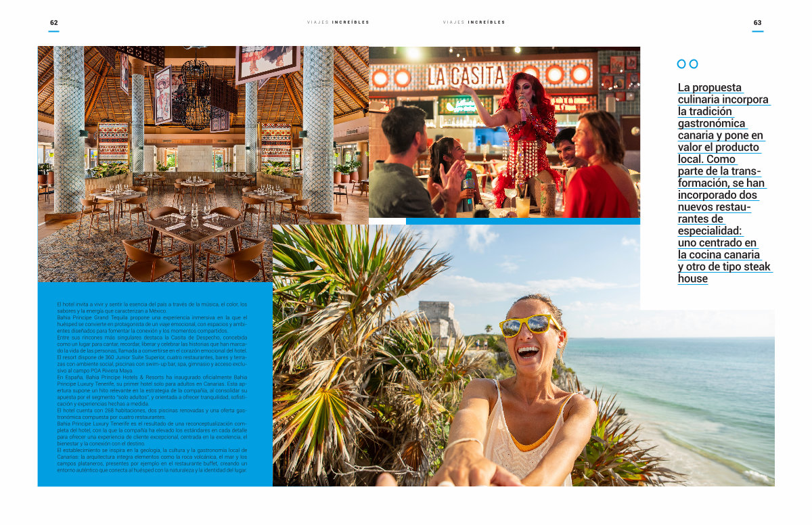812x525 pixels.
Task: Click the right page VIAJES INCREÍBLES header
Action: (x=474, y=22)
